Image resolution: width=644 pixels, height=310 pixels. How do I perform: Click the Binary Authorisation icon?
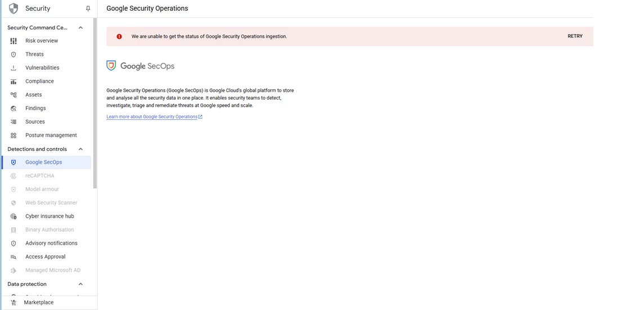click(14, 230)
